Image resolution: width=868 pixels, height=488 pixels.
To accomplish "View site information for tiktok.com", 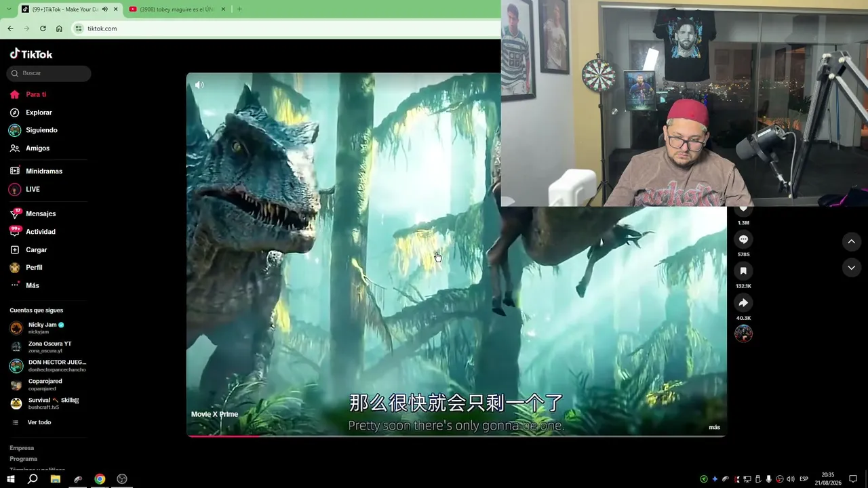I will pyautogui.click(x=79, y=28).
